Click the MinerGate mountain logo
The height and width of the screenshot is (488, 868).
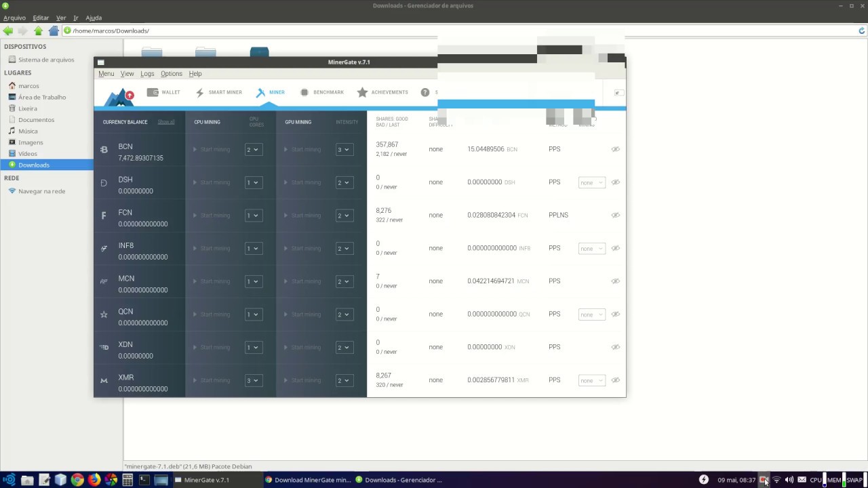click(119, 97)
